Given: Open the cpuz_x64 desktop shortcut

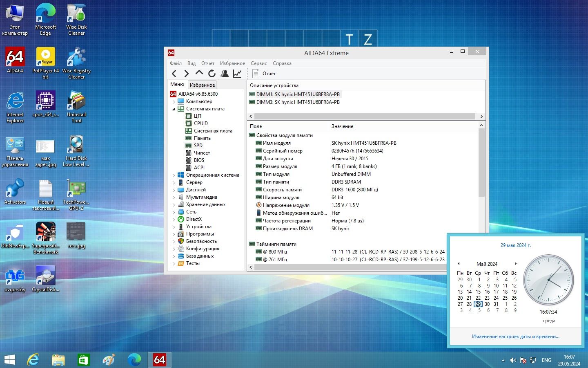Looking at the screenshot, I should [45, 104].
